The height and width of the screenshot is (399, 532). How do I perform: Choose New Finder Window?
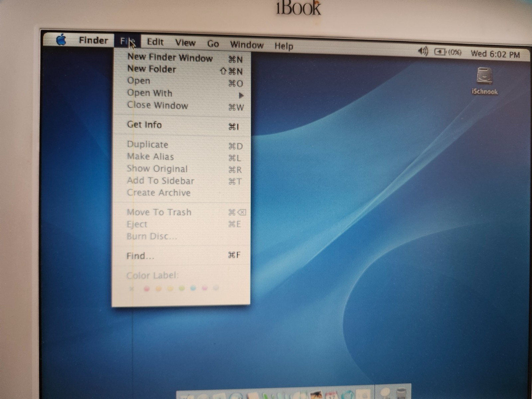point(182,58)
